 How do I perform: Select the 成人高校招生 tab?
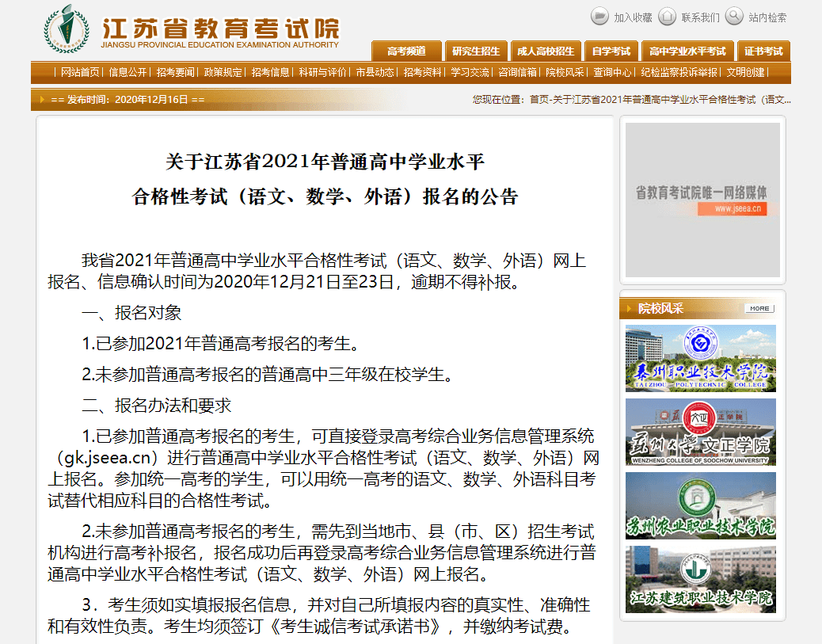(x=546, y=51)
